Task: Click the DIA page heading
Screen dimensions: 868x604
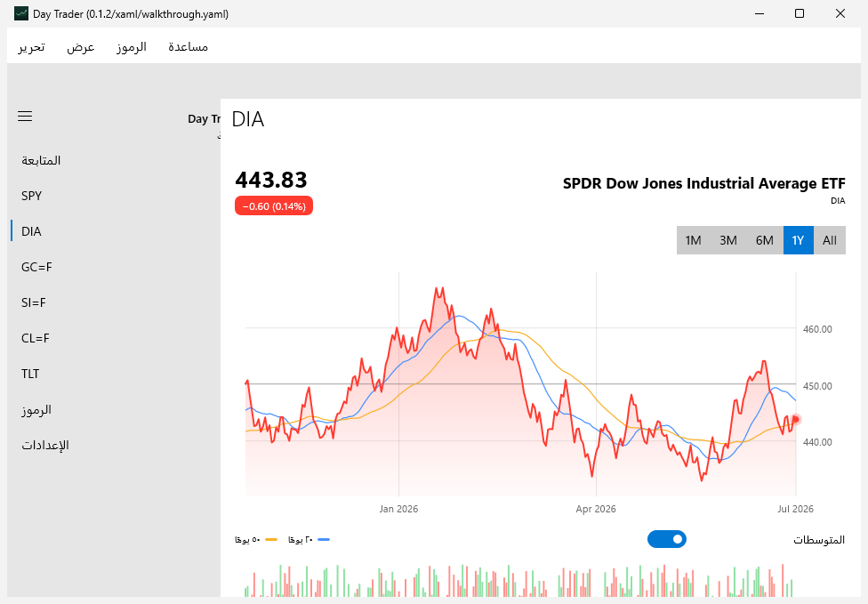Action: [x=248, y=119]
